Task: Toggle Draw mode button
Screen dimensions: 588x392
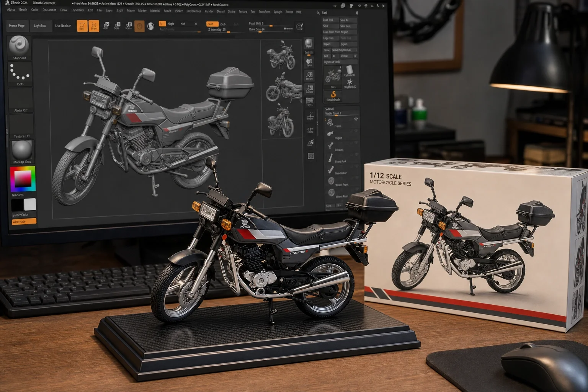Action: click(94, 26)
